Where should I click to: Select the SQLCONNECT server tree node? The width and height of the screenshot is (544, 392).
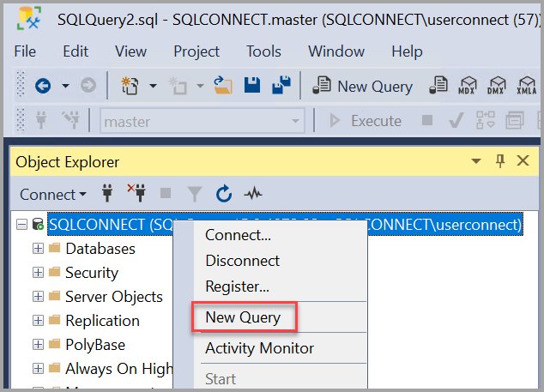coord(285,225)
